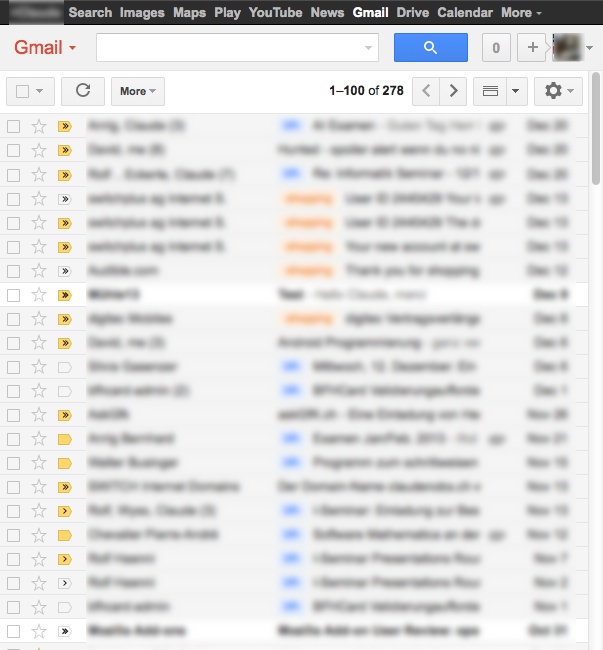603x650 pixels.
Task: Expand search options arrow in search box
Action: 368,48
